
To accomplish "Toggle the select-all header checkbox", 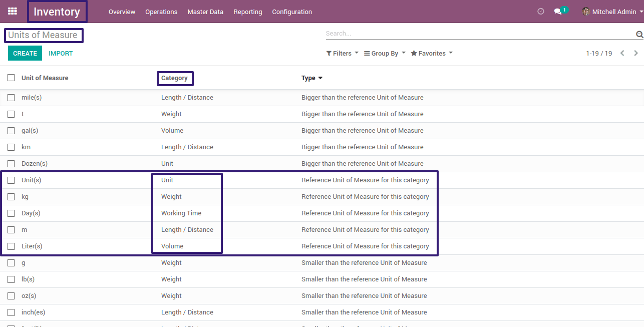I will pos(11,78).
